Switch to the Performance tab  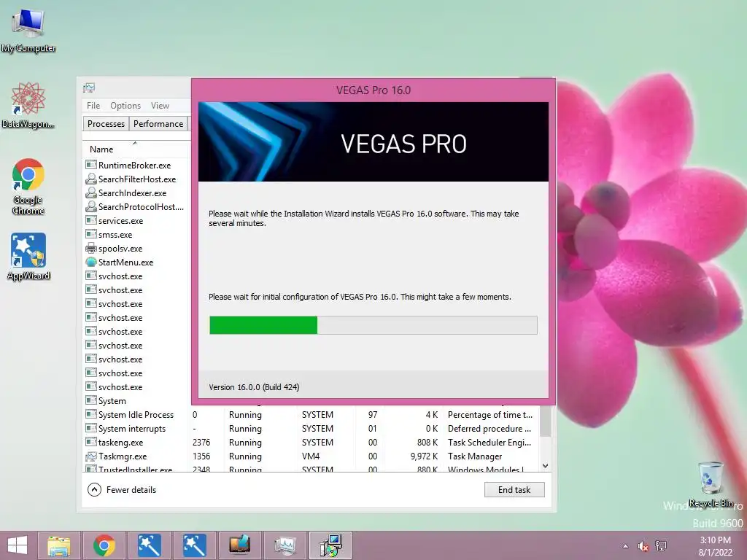(x=158, y=124)
